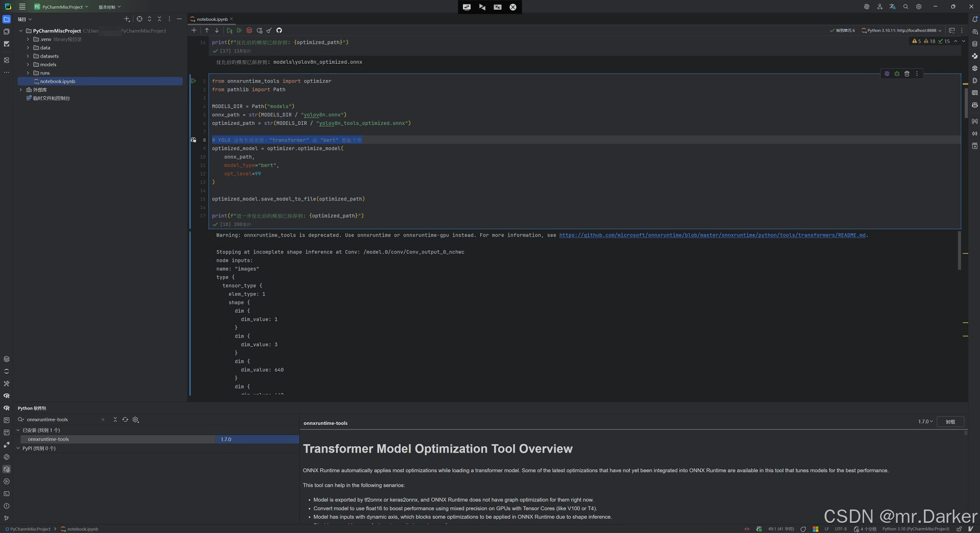
Task: Open Search Everywhere magnifier
Action: (x=905, y=7)
